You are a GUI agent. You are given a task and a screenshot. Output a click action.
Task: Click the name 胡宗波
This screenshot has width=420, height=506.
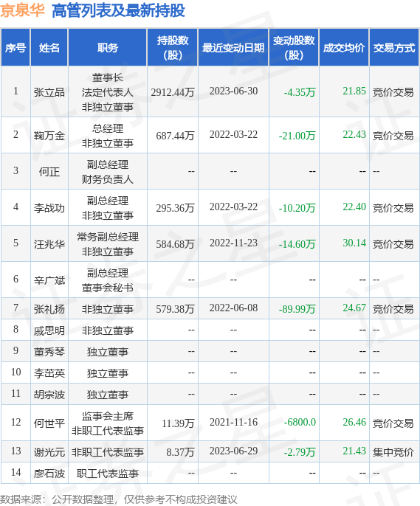point(49,395)
